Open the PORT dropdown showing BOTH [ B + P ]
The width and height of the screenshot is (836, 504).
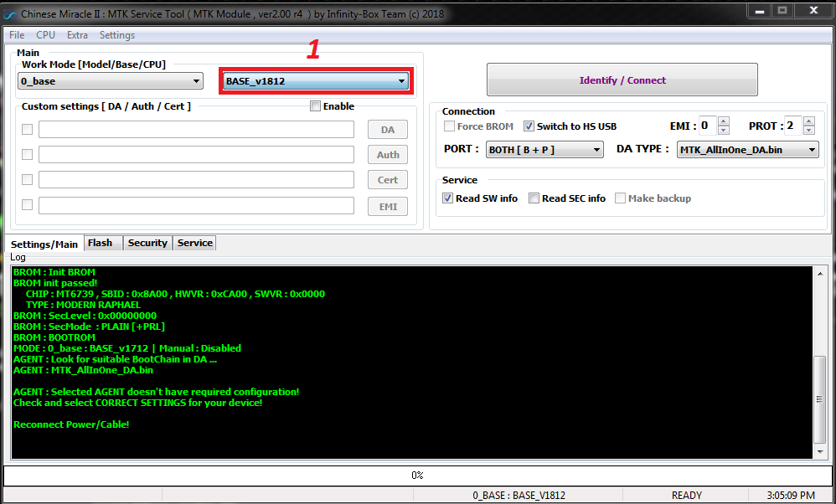pos(544,150)
